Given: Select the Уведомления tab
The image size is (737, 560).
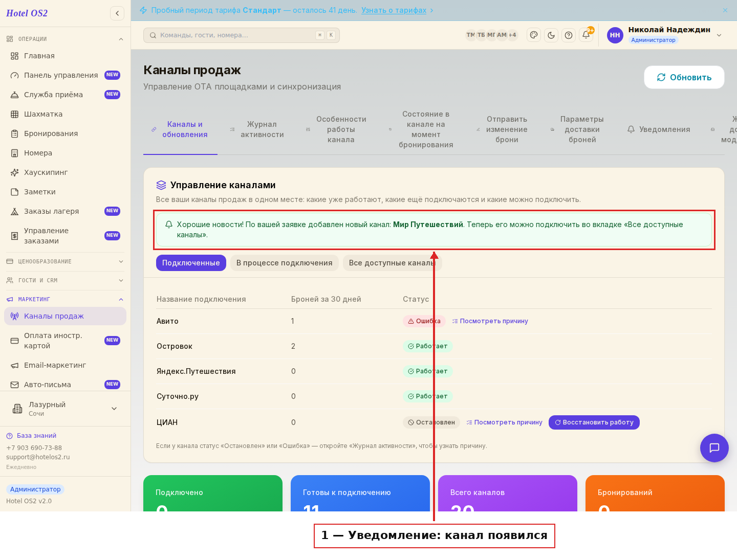Looking at the screenshot, I should [x=659, y=129].
